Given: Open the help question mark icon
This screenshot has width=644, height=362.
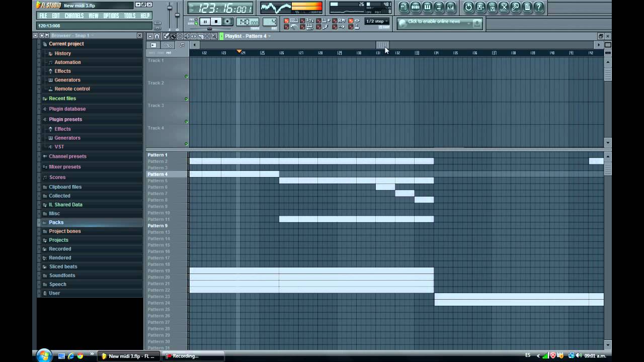Looking at the screenshot, I should 539,7.
